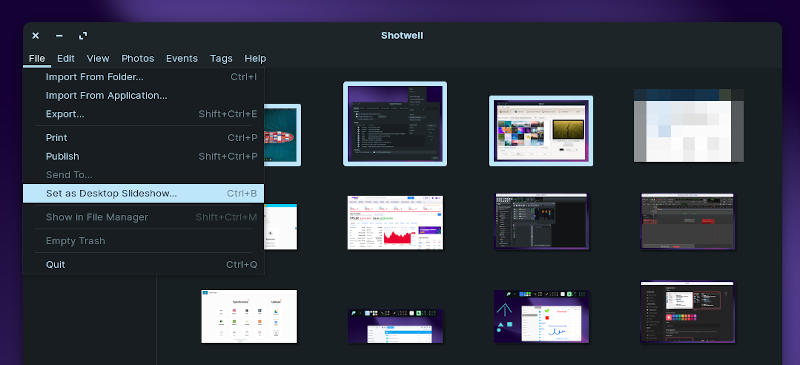The image size is (800, 365).
Task: Open the Tags menu
Action: coord(221,59)
